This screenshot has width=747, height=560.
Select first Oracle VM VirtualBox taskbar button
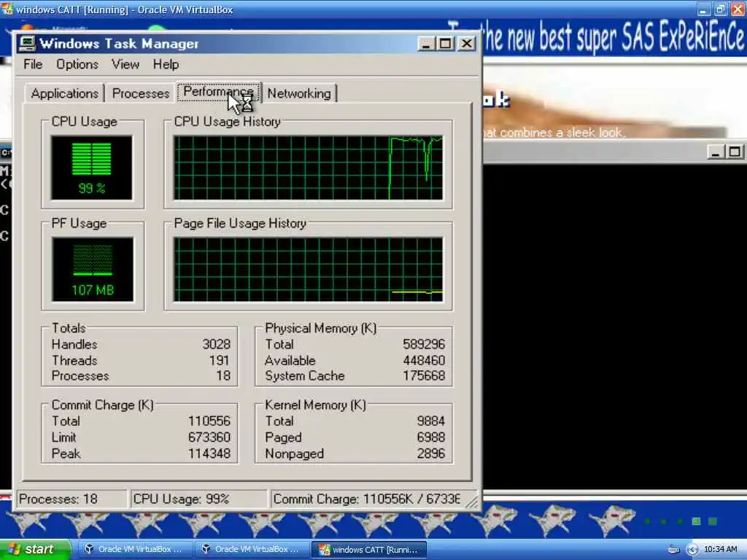(134, 549)
